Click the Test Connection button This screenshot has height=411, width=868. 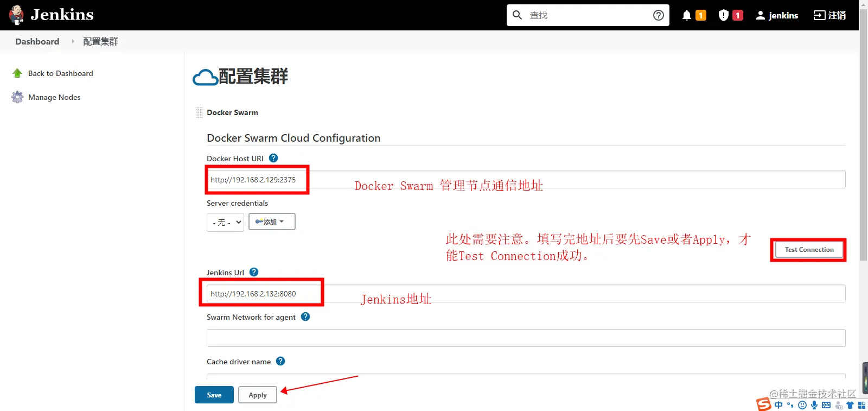pyautogui.click(x=809, y=250)
